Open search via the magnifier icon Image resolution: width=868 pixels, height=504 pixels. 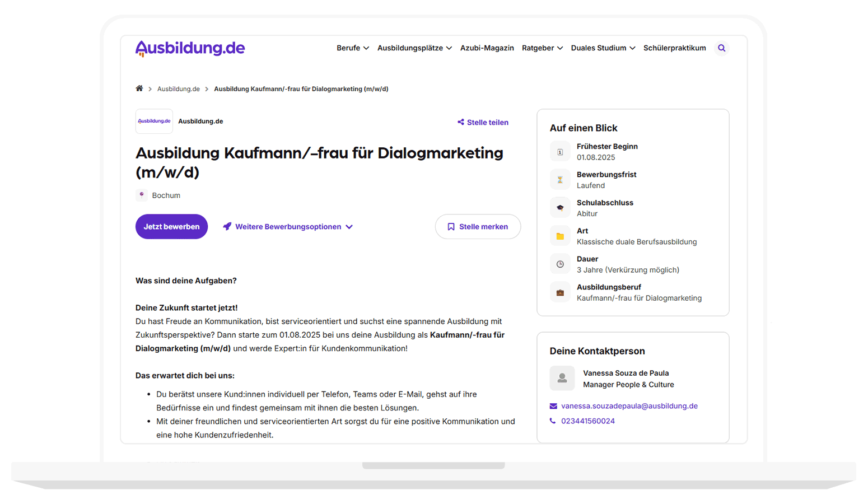point(721,48)
